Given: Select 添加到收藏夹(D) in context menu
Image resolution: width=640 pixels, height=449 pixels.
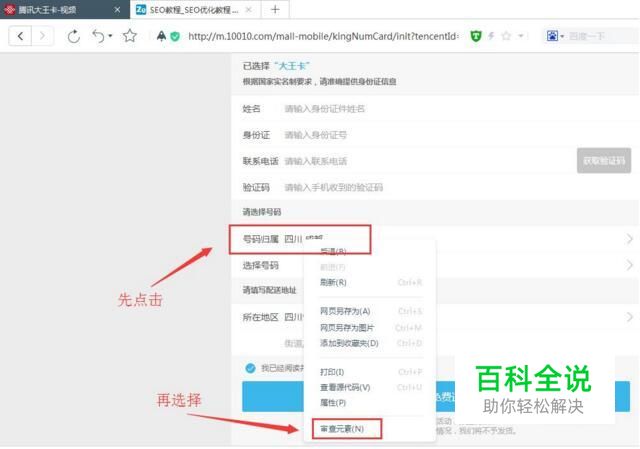Looking at the screenshot, I should (370, 343).
